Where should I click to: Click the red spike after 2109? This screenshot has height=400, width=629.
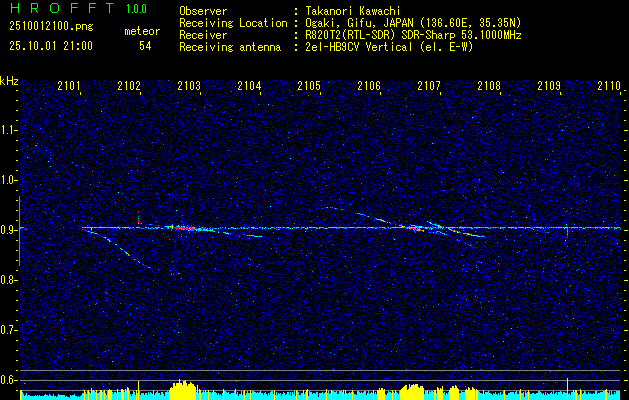point(567,231)
